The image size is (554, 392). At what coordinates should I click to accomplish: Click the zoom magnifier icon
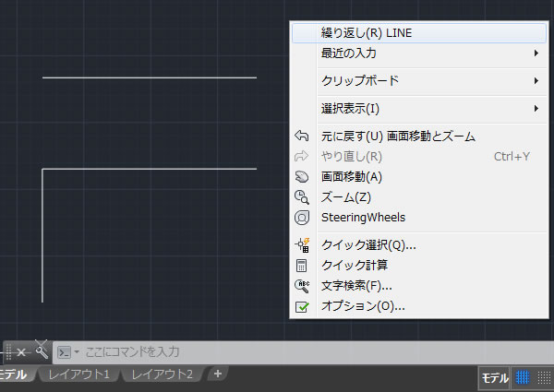point(301,197)
